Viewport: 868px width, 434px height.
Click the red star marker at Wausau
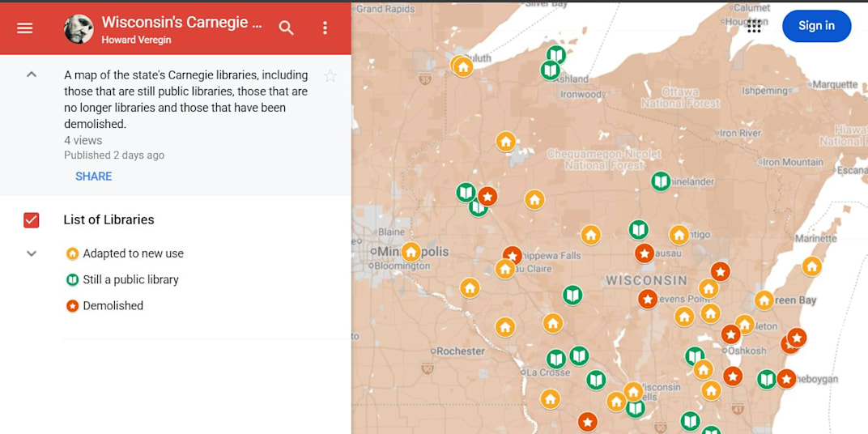click(645, 253)
